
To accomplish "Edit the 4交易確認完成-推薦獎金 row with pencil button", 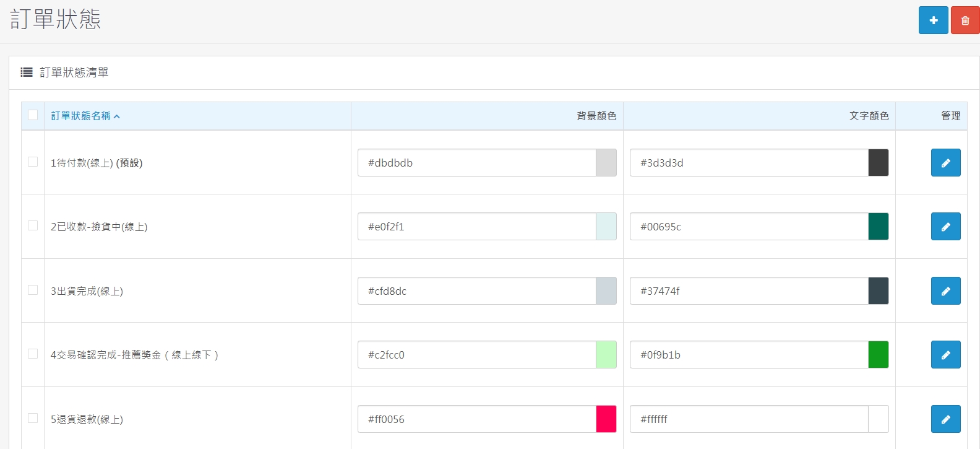I will pos(945,355).
